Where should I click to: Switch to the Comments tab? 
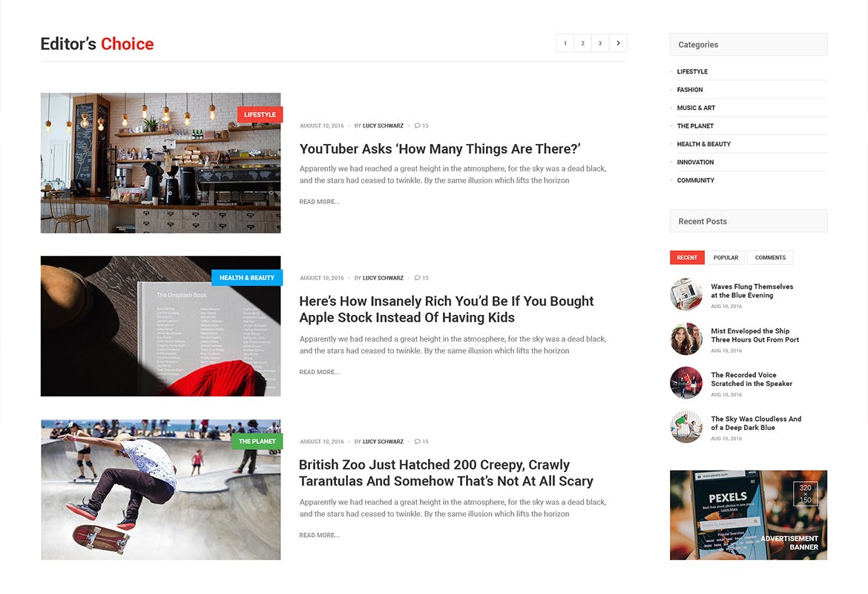pyautogui.click(x=770, y=258)
